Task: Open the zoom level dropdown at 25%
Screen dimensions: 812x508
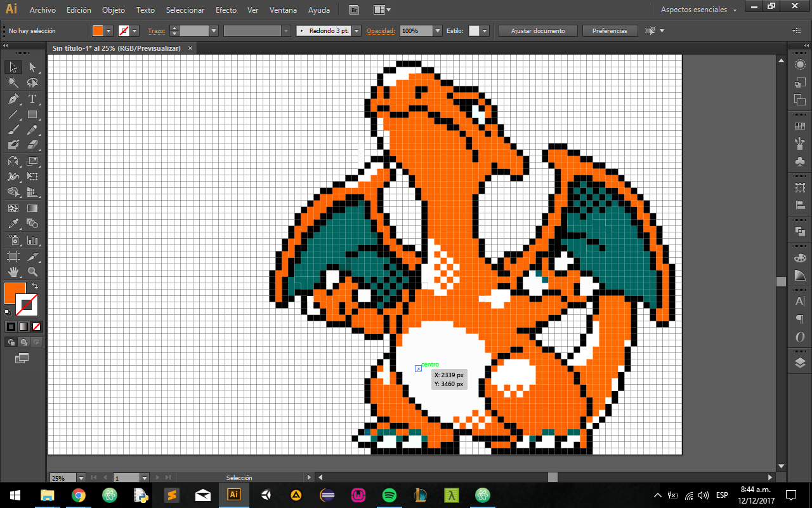Action: 81,478
